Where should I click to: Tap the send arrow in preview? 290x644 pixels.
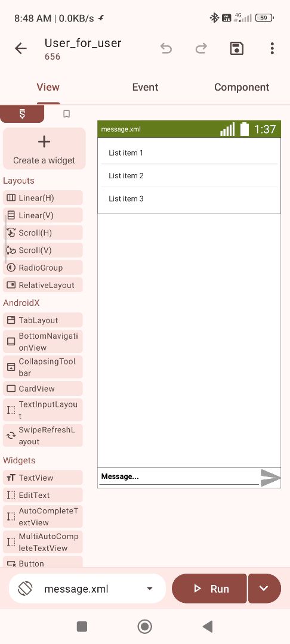[x=271, y=478]
